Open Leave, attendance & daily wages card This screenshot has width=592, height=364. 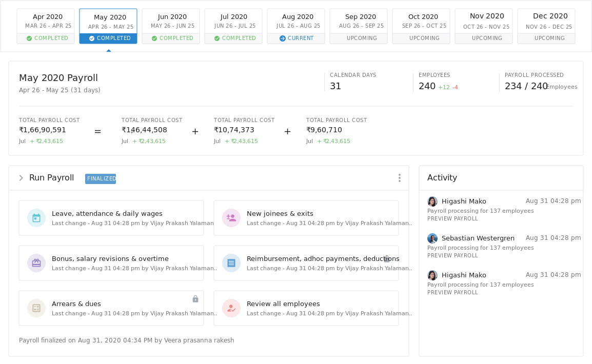pos(111,218)
